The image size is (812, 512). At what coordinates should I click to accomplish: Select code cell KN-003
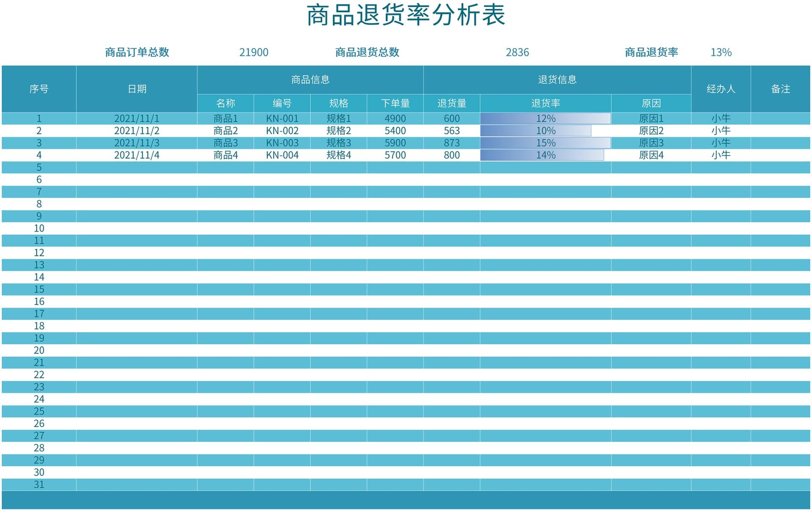point(282,143)
